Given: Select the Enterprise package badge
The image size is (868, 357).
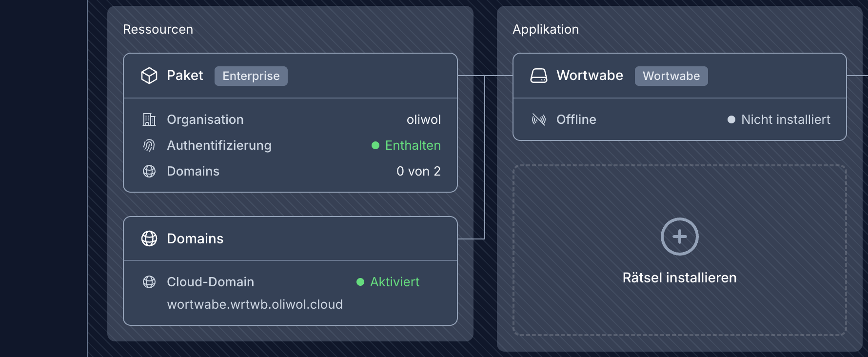Looking at the screenshot, I should pyautogui.click(x=251, y=76).
